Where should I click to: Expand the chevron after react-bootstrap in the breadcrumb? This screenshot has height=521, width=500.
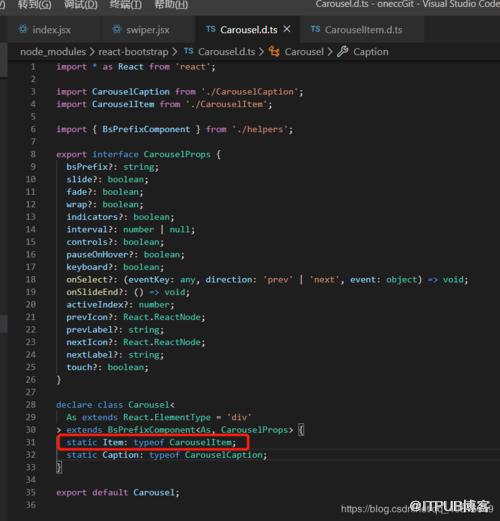point(175,52)
